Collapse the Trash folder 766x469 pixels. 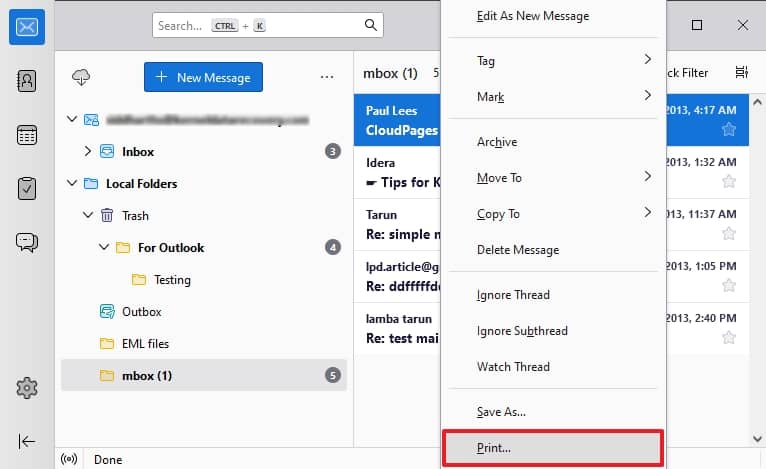click(88, 215)
